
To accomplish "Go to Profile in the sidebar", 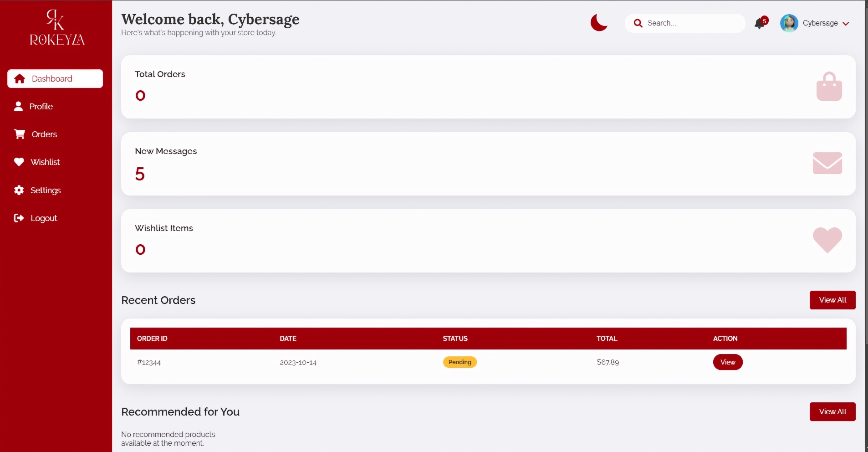I will point(41,107).
